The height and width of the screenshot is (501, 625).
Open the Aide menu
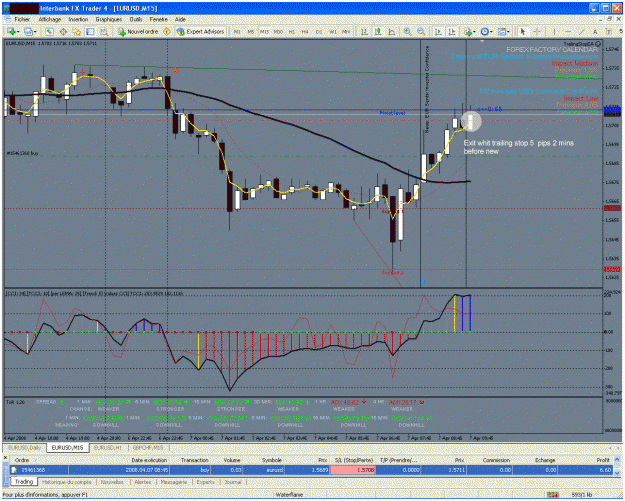point(180,19)
